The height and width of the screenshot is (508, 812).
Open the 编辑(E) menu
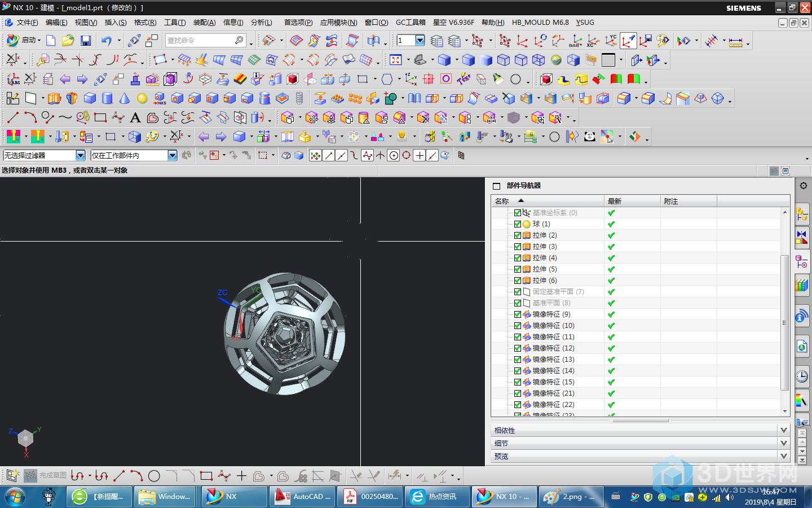click(x=56, y=23)
